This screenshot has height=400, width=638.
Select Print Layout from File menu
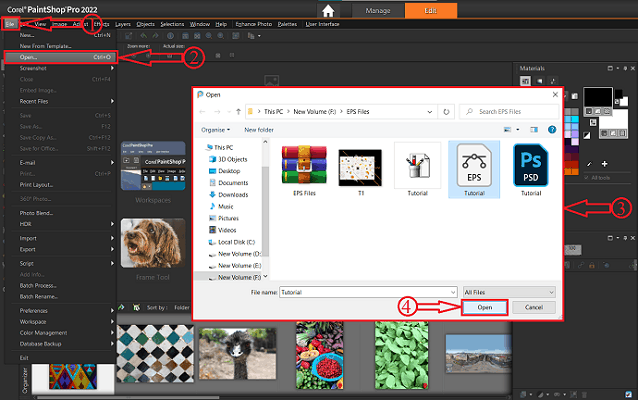(x=36, y=185)
